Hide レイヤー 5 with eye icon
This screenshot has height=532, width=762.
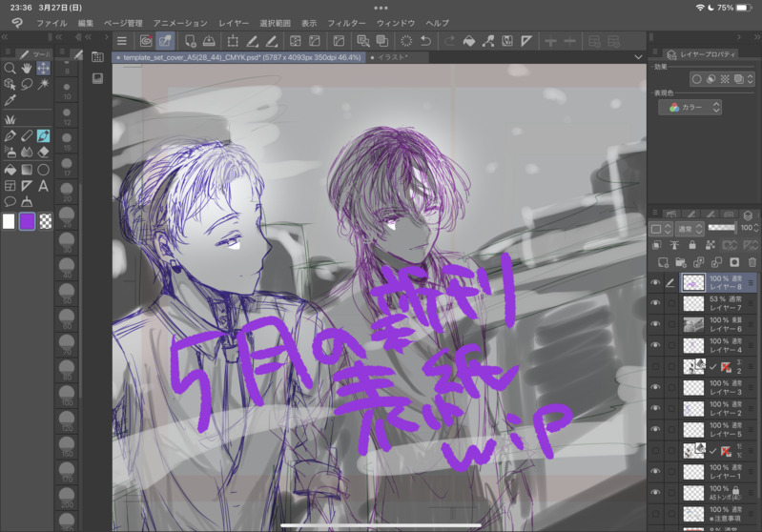coord(655,429)
